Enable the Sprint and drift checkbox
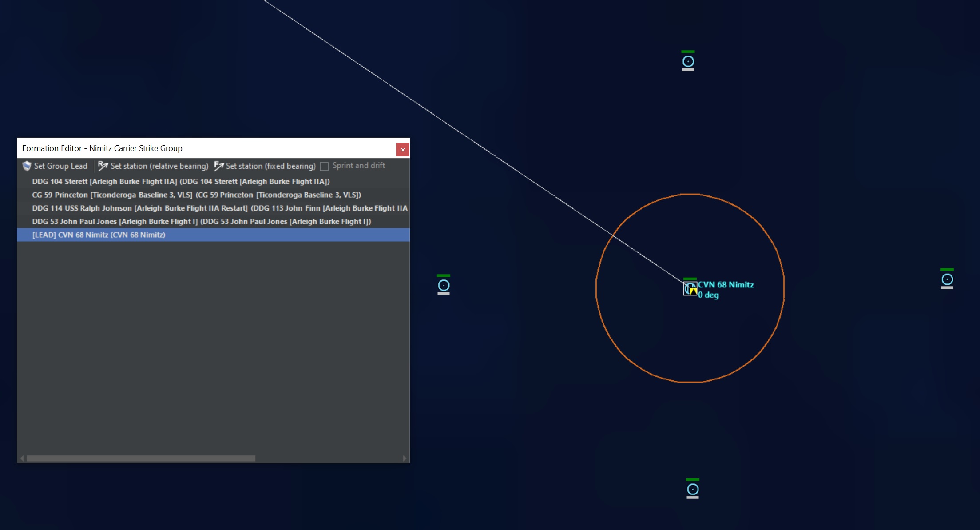Viewport: 980px width, 530px height. click(325, 166)
